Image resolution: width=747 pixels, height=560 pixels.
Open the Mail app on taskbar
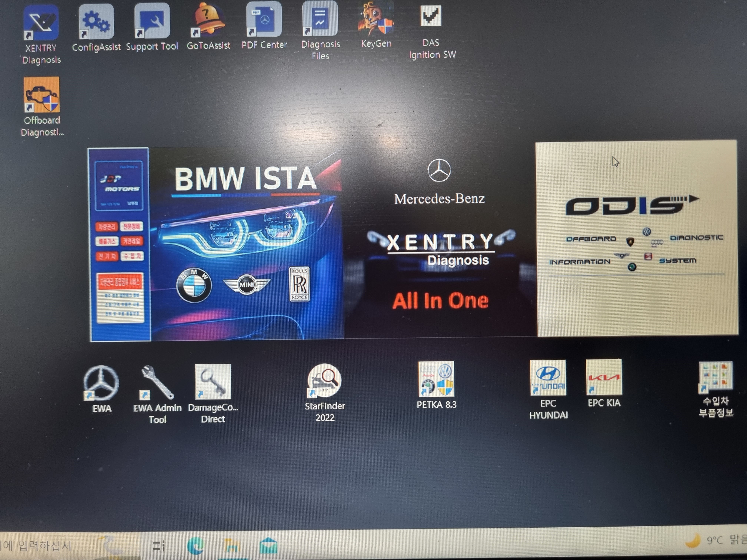coord(268,546)
